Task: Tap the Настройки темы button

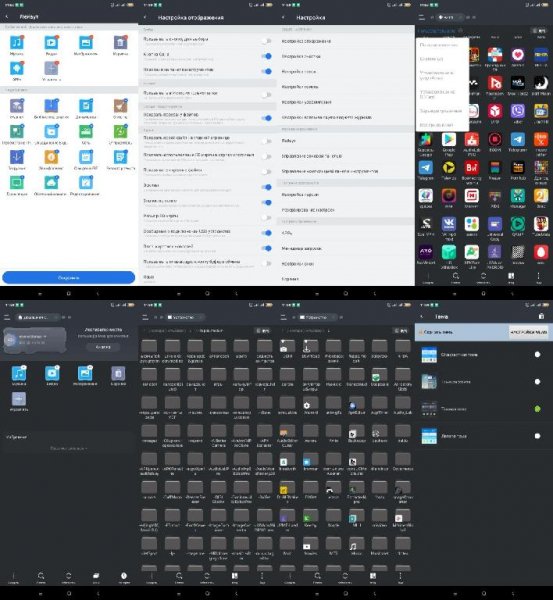Action: [529, 332]
